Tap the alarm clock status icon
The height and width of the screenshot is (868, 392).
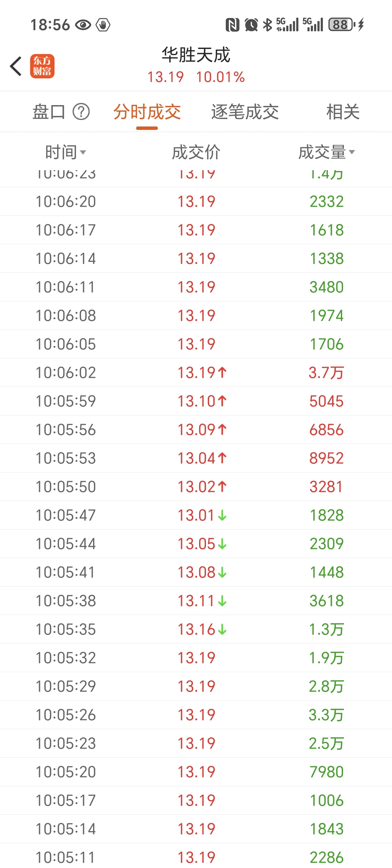tap(251, 25)
